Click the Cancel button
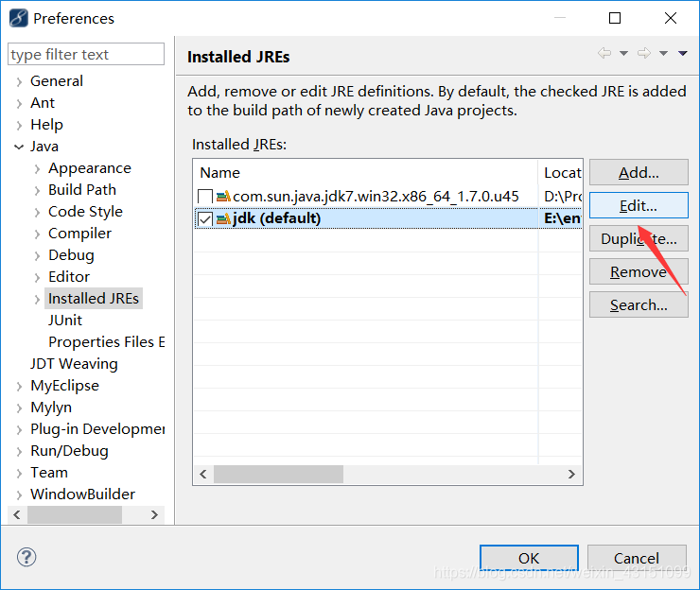Image resolution: width=700 pixels, height=590 pixels. coord(637,558)
